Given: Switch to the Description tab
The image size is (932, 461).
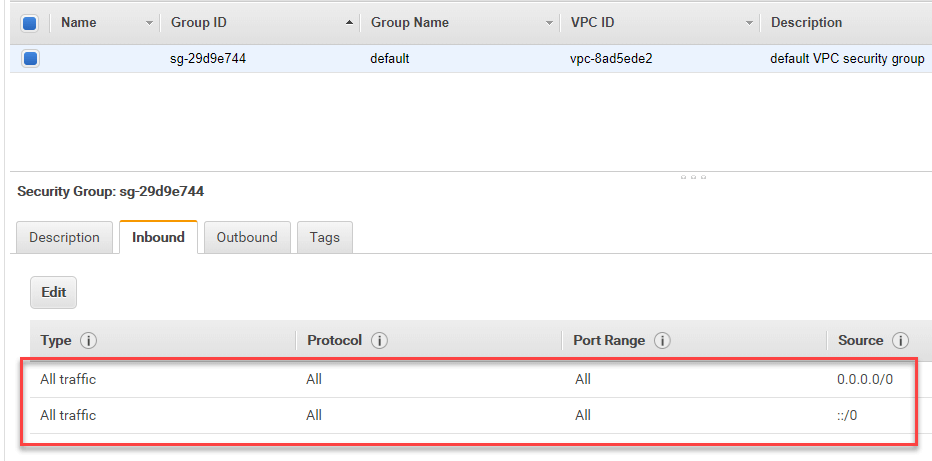Looking at the screenshot, I should tap(64, 237).
